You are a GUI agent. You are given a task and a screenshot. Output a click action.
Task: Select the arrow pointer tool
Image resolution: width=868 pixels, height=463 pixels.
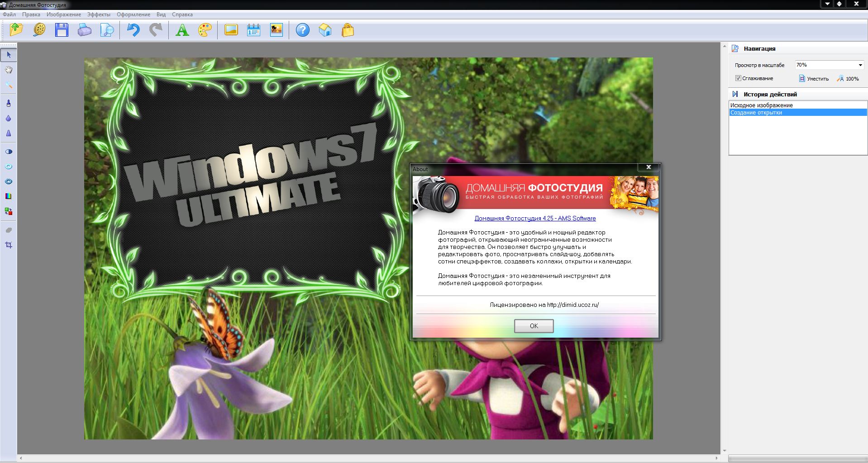click(9, 55)
